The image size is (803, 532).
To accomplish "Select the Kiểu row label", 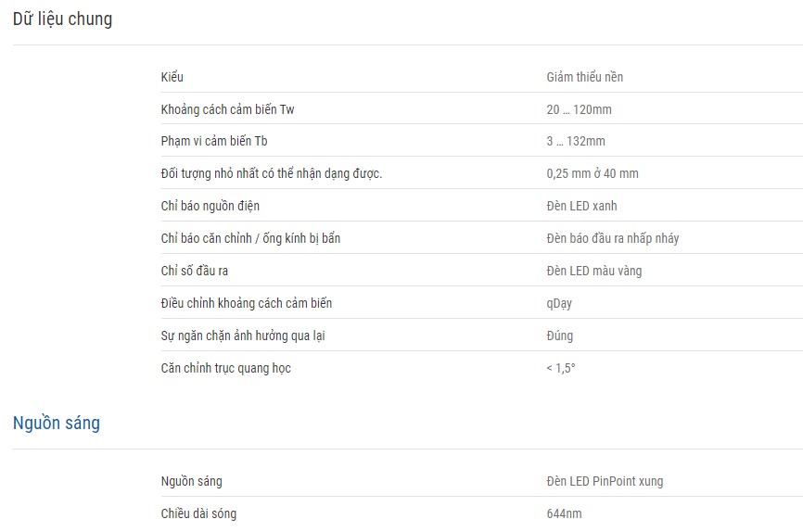I will pyautogui.click(x=172, y=77).
